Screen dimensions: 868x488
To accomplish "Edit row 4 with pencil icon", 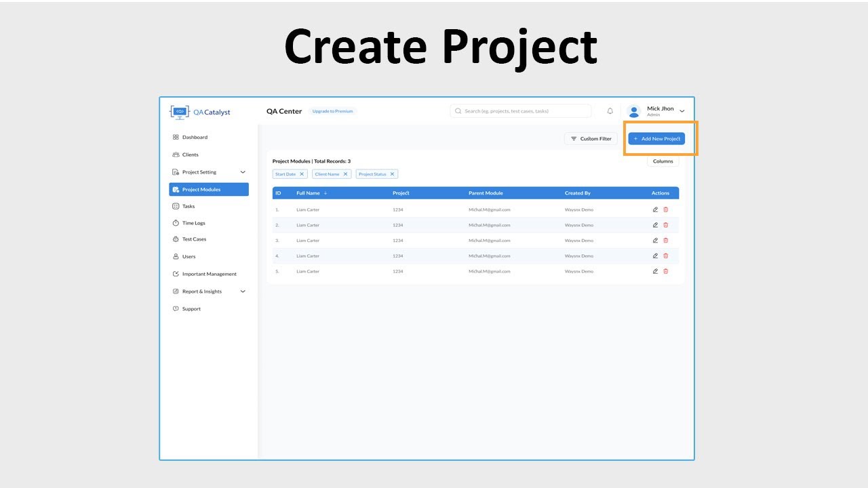I will 655,256.
